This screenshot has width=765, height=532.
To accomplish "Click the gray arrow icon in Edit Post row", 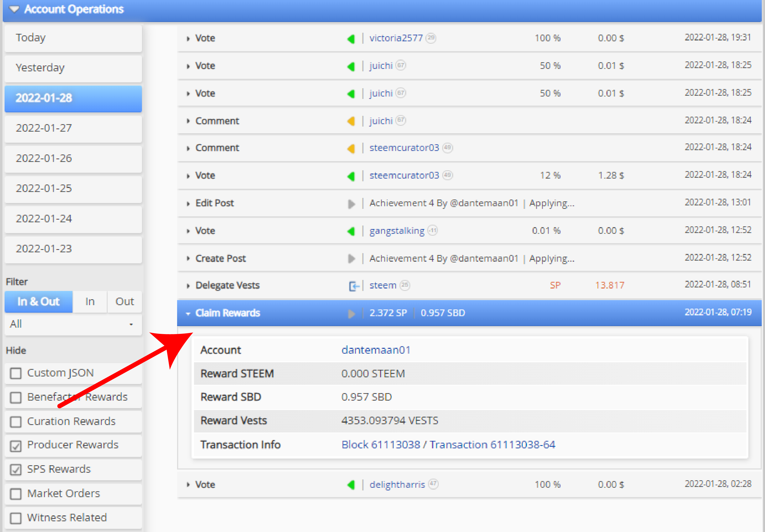I will 351,204.
